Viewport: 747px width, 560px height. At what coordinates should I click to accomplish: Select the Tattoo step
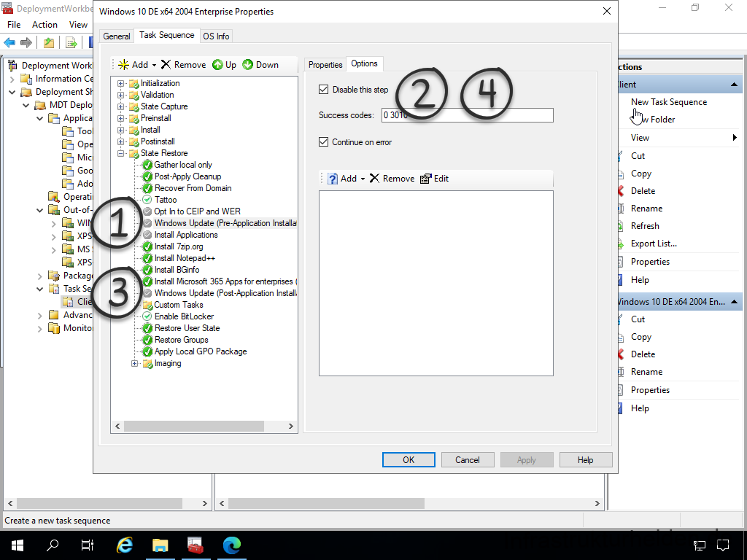[166, 200]
